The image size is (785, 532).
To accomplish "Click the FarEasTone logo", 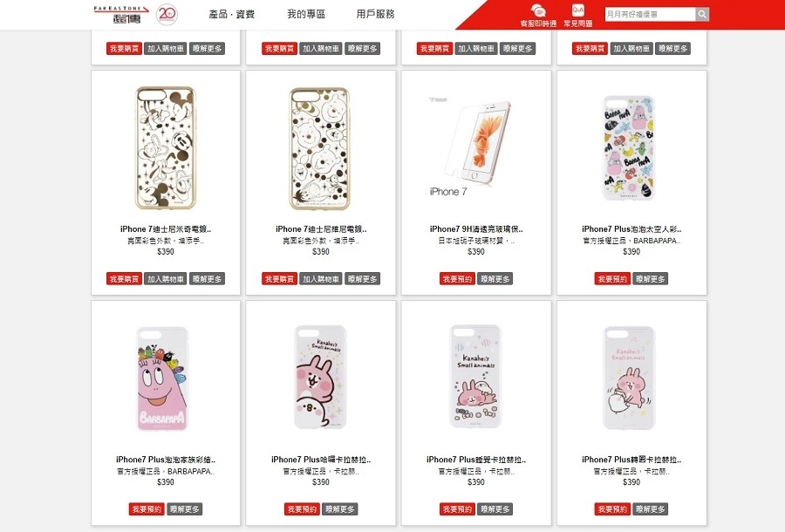I will [x=120, y=15].
